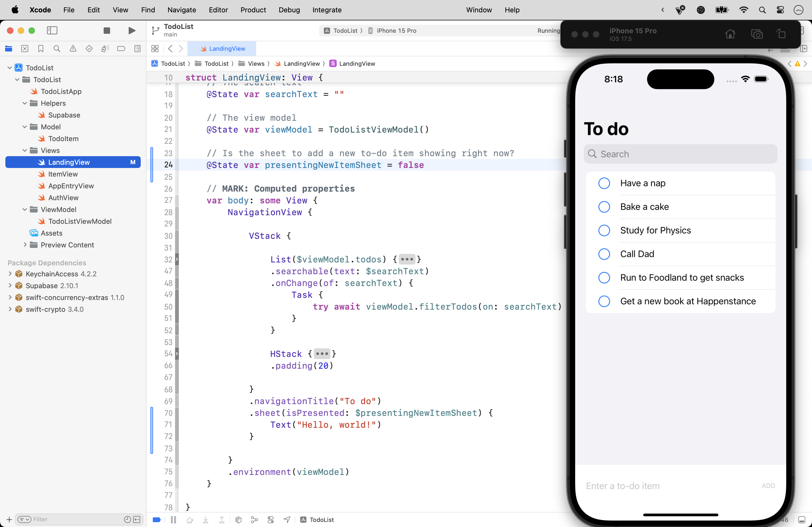Click the bookmark navigator icon
812x527 pixels.
pos(41,49)
